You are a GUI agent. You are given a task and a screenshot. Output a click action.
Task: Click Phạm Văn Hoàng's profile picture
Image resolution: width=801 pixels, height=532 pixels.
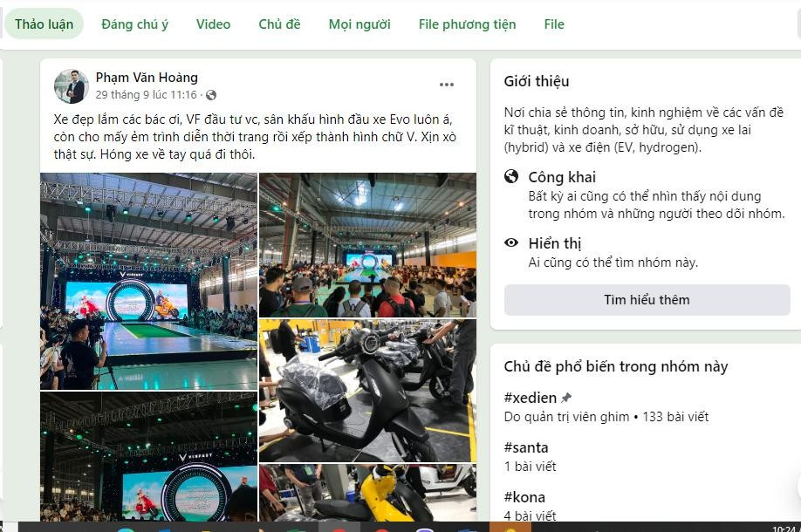pos(71,85)
